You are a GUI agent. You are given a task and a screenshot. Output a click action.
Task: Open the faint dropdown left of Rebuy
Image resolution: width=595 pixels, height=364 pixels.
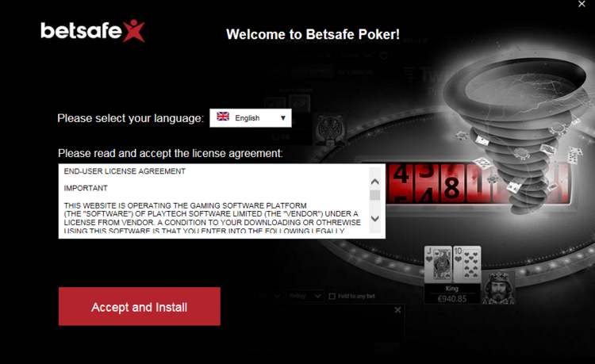(271, 296)
